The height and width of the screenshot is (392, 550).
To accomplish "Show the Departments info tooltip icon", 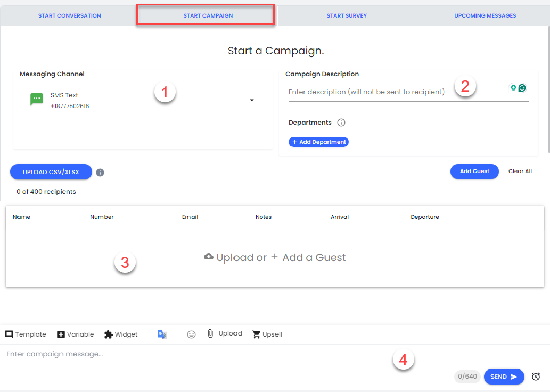I will click(341, 123).
